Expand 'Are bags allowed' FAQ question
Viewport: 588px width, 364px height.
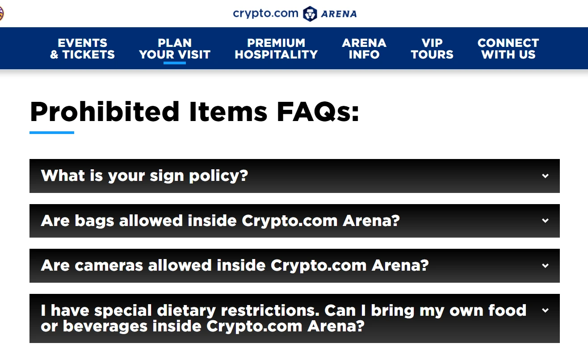click(x=294, y=221)
